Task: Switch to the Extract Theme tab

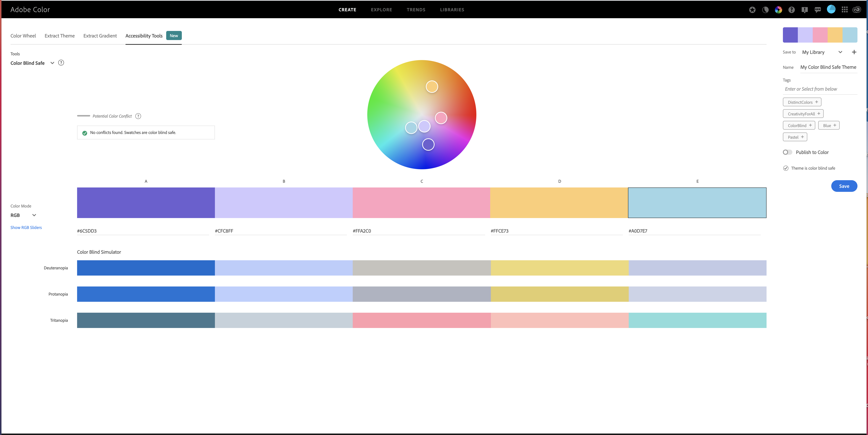Action: (x=60, y=36)
